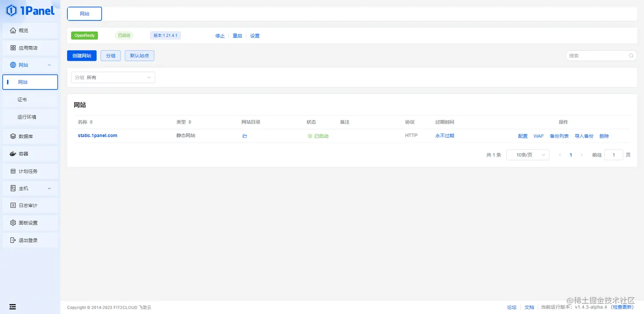Open the 分组 所有 group dropdown
Screen dimensions: 644x314
tap(113, 77)
